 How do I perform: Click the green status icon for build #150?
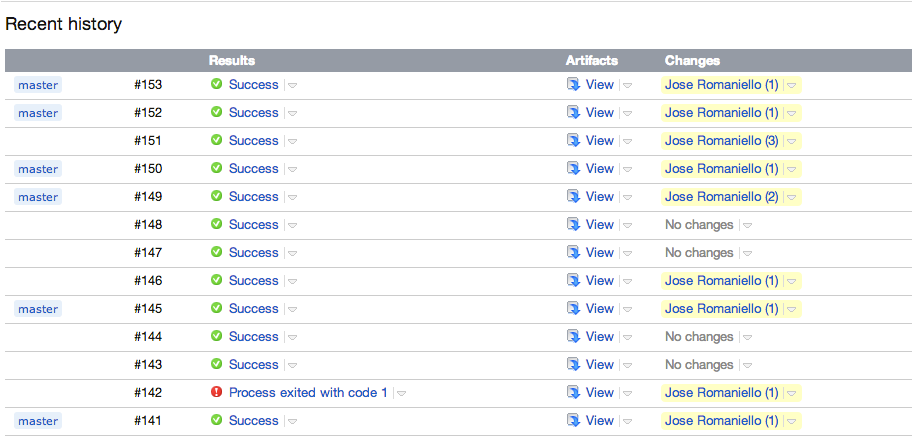click(216, 169)
